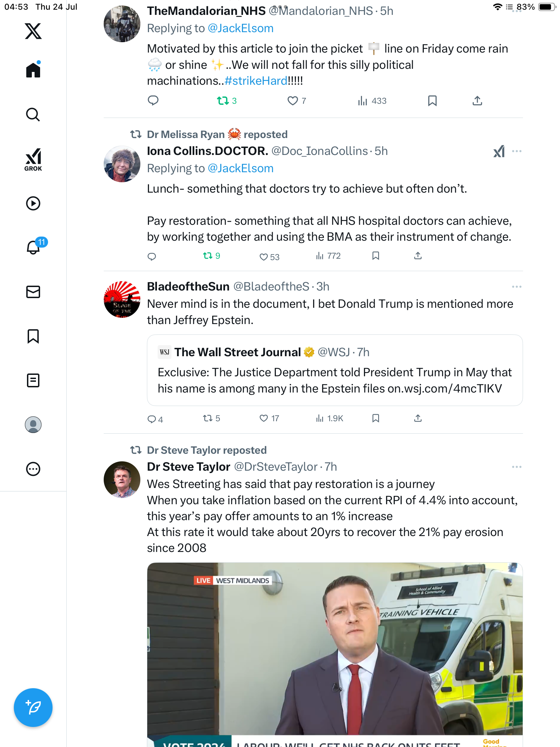Open Grok from the sidebar
The width and height of the screenshot is (560, 747).
33,160
